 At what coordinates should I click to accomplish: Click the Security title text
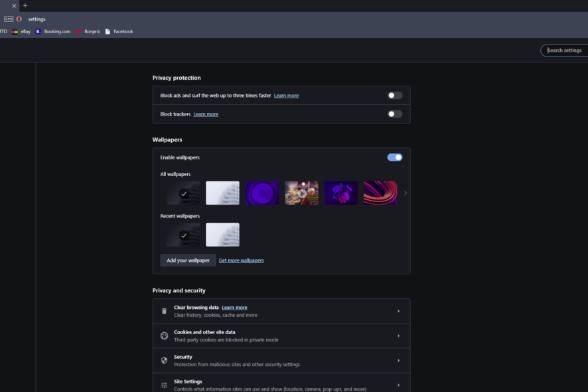183,357
